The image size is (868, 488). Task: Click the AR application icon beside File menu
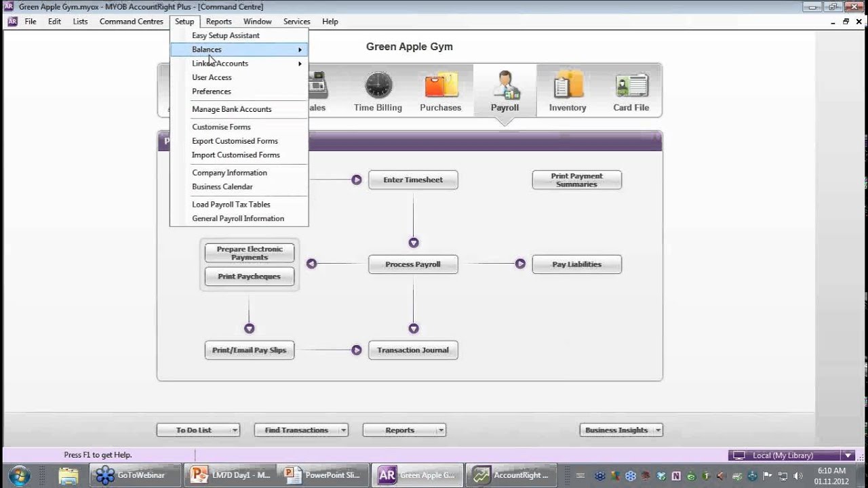[x=12, y=21]
